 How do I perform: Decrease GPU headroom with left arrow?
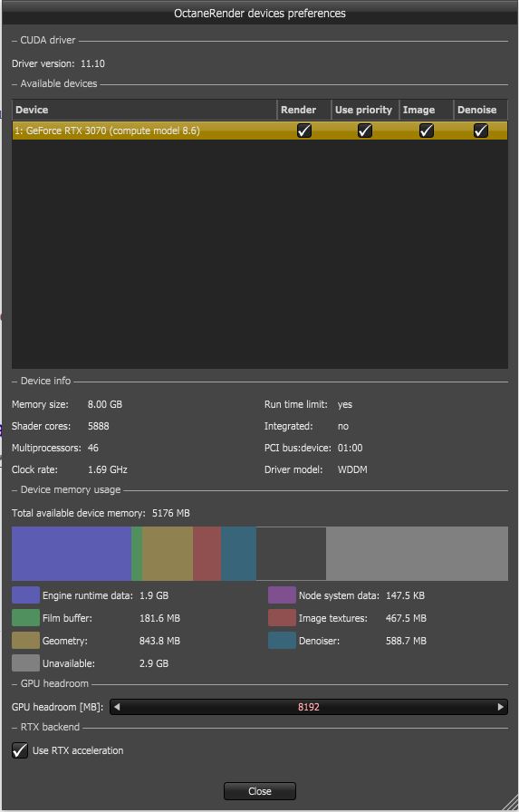(117, 707)
